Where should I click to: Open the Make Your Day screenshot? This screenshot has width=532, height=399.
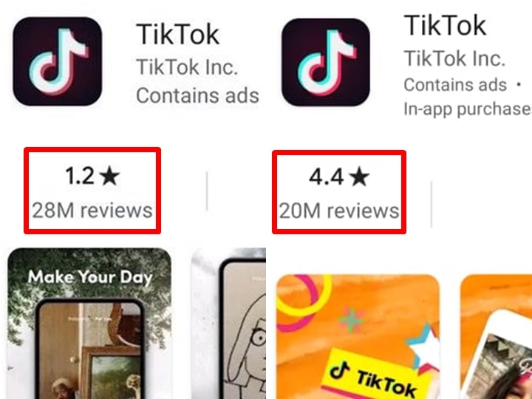tap(89, 324)
